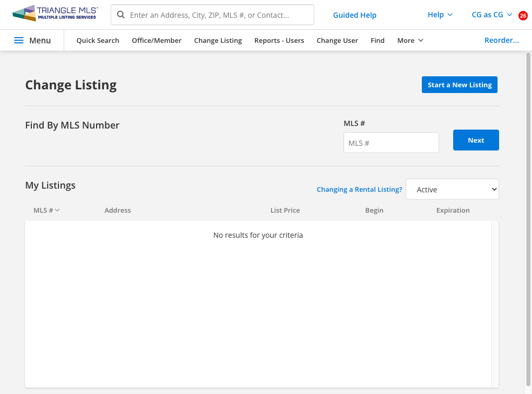This screenshot has height=394, width=532.
Task: Open the Quick Search menu item
Action: click(x=98, y=40)
